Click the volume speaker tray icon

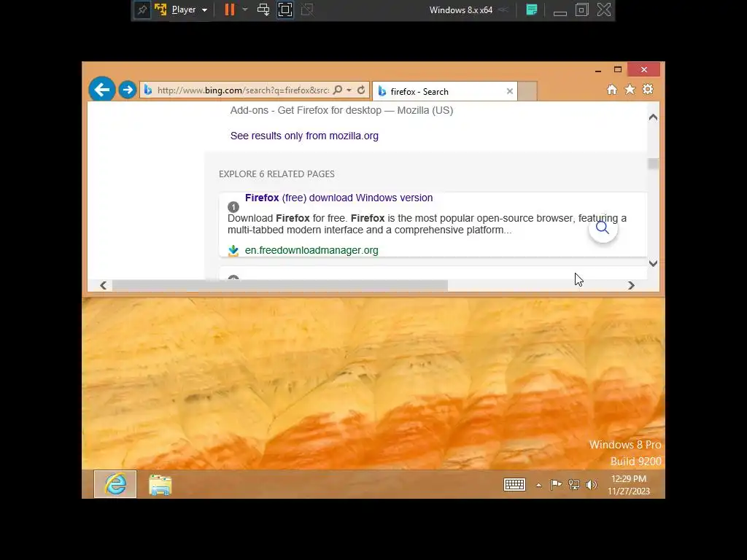591,485
